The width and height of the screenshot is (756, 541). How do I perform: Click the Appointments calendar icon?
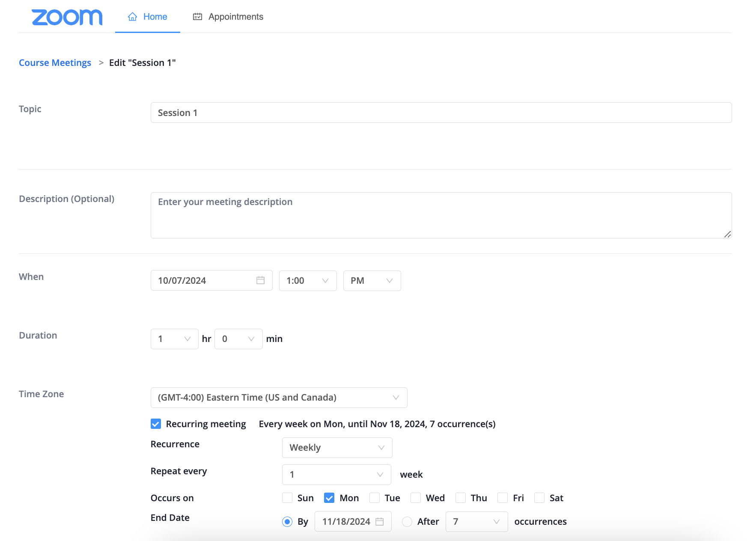197,16
